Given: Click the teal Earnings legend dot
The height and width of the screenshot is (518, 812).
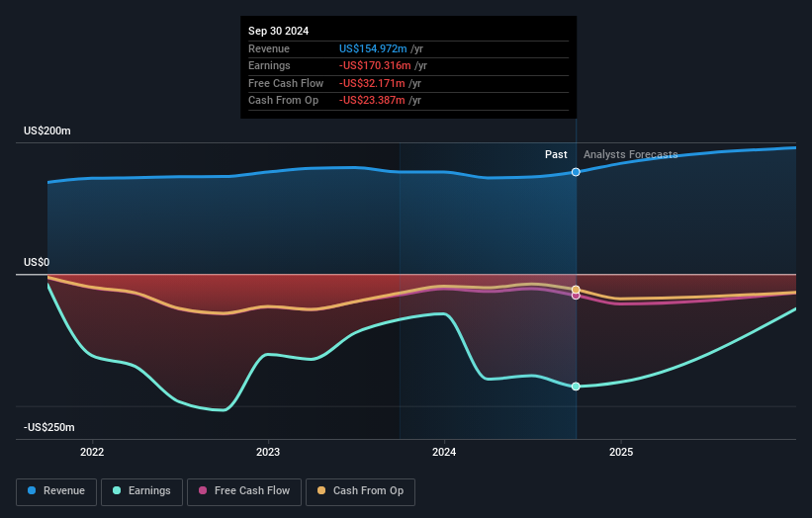Looking at the screenshot, I should click(x=117, y=490).
